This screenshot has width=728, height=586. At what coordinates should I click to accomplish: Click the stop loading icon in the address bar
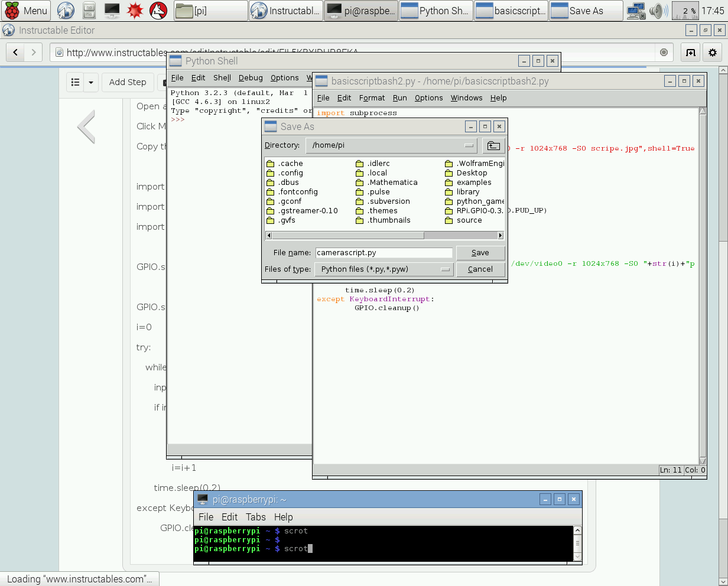[664, 52]
